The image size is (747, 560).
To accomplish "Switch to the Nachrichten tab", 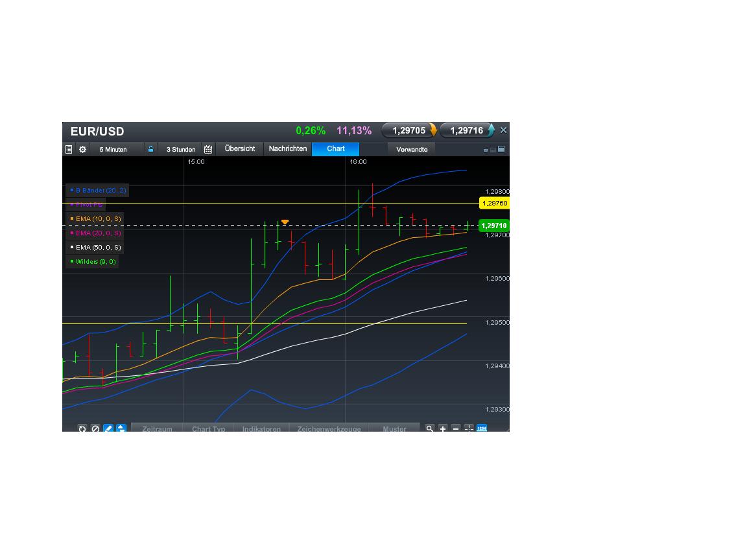I will [x=288, y=149].
